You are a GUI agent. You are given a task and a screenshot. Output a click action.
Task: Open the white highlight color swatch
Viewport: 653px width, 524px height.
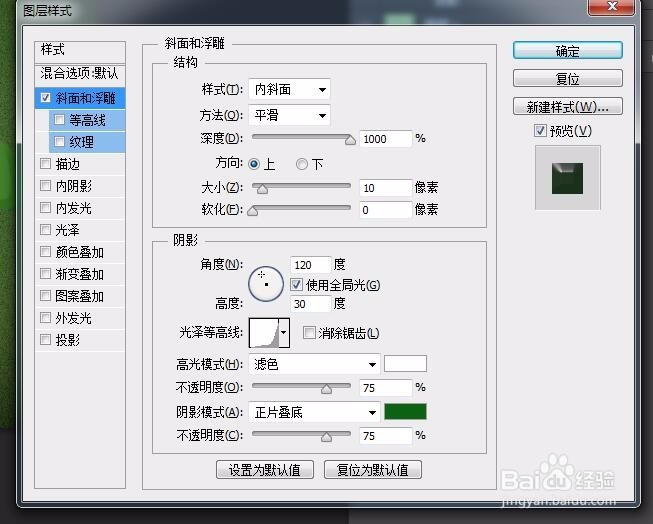coord(405,364)
